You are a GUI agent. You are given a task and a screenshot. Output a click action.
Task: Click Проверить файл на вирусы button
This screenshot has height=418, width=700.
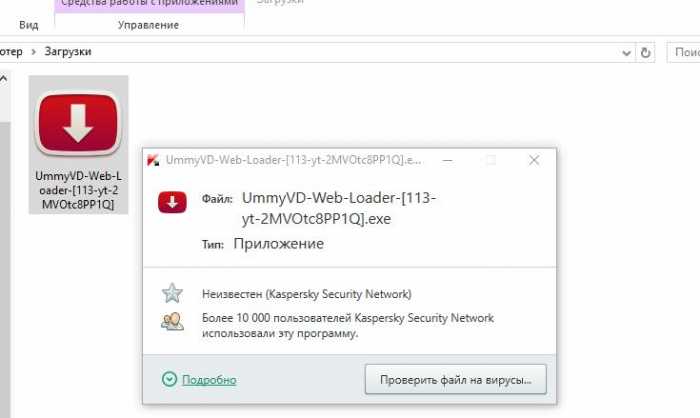tap(455, 380)
